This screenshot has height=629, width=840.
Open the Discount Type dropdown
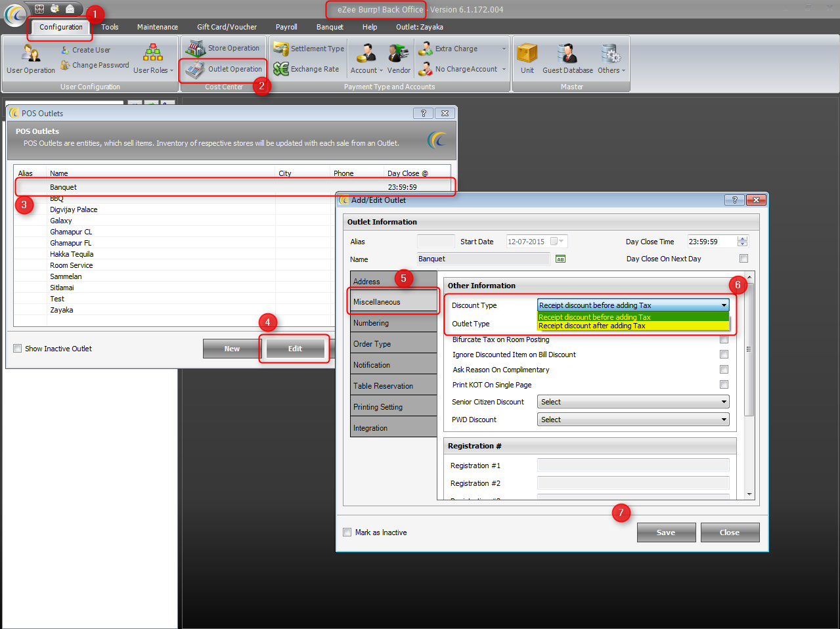point(633,305)
